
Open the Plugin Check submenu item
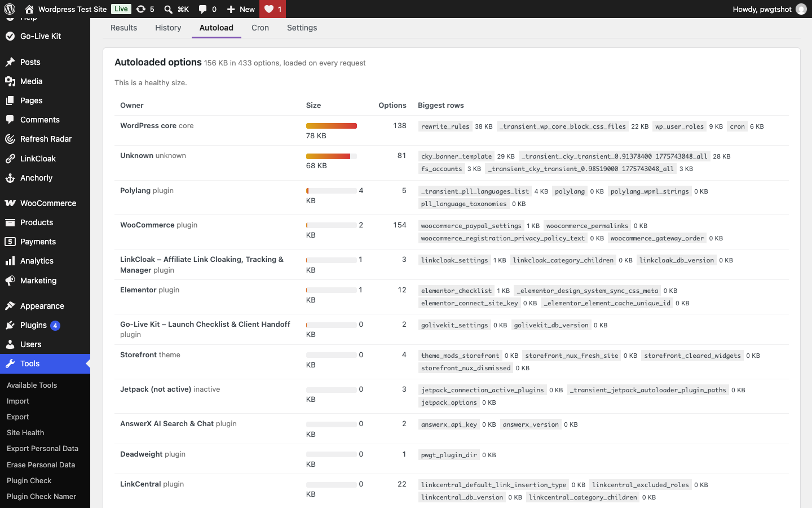point(29,480)
